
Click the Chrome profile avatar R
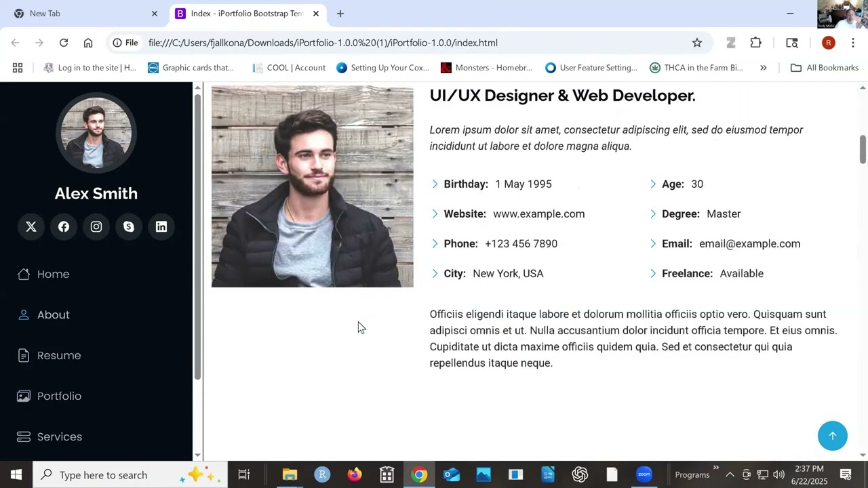[828, 43]
